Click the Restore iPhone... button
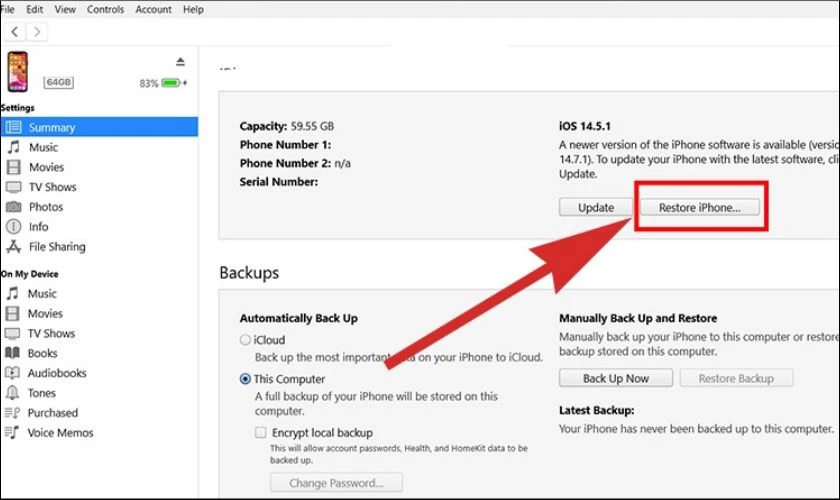This screenshot has height=500, width=840. click(700, 207)
